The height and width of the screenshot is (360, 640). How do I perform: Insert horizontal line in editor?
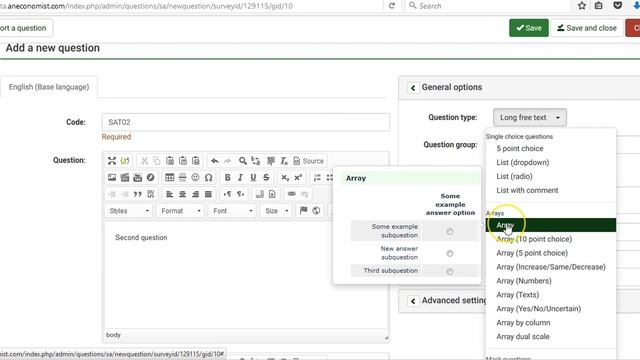pyautogui.click(x=182, y=178)
